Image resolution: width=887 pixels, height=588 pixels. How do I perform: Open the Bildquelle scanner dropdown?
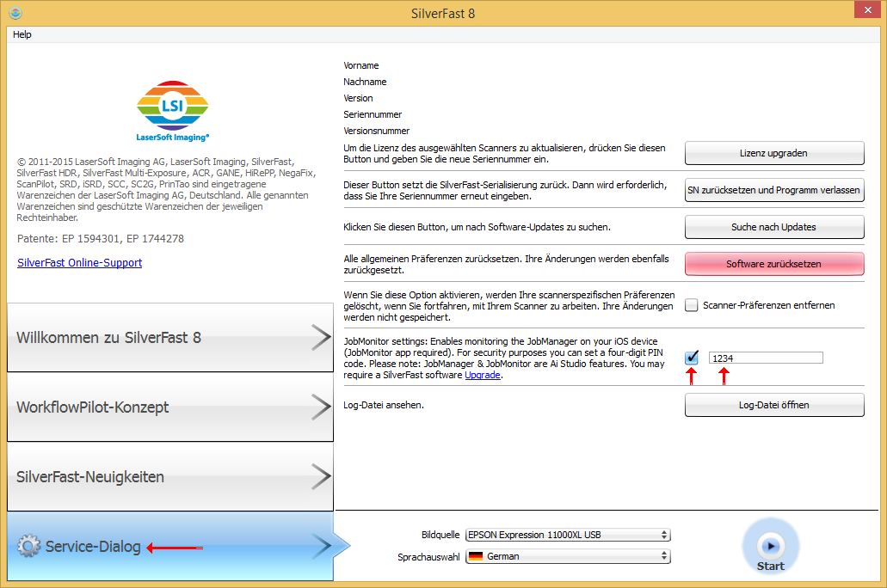(x=567, y=535)
